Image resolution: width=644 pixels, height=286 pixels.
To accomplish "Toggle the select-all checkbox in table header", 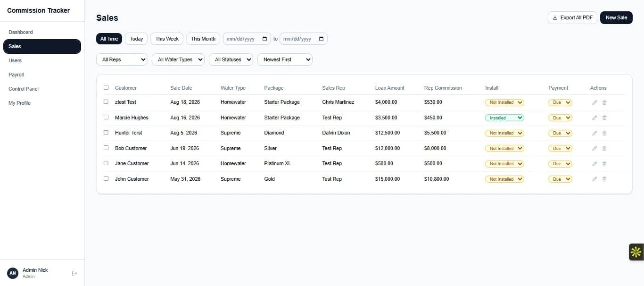I will pyautogui.click(x=106, y=87).
